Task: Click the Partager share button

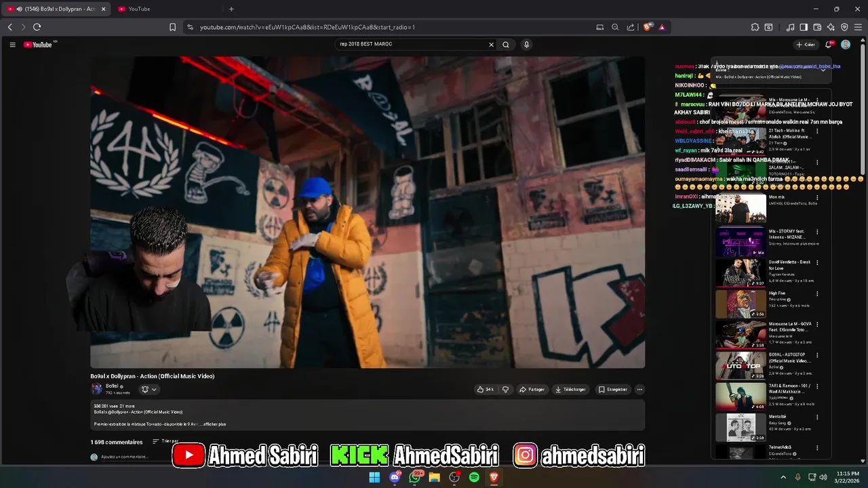Action: [532, 389]
